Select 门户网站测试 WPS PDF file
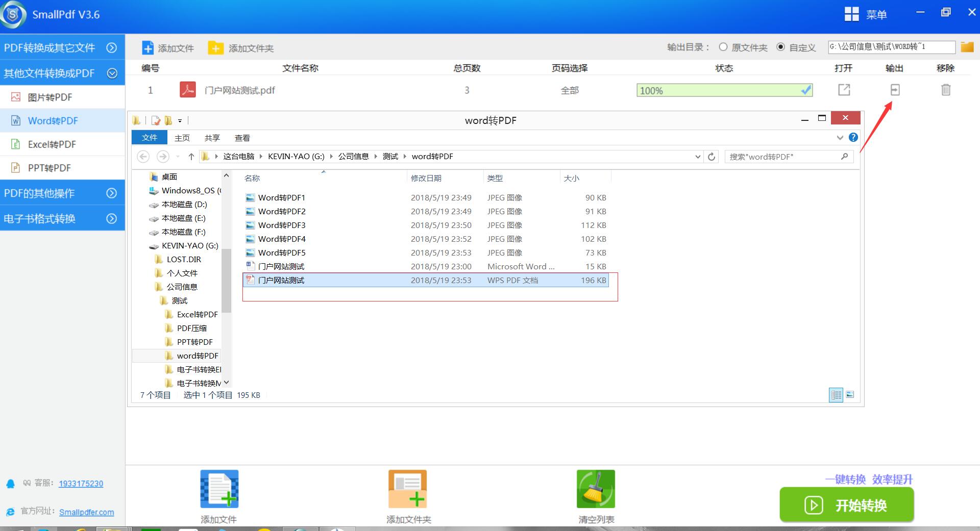 click(x=426, y=280)
